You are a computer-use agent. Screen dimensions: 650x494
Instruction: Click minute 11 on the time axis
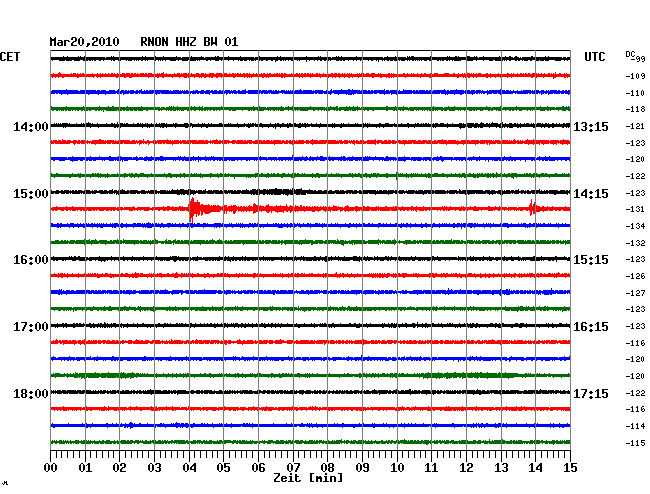click(432, 468)
